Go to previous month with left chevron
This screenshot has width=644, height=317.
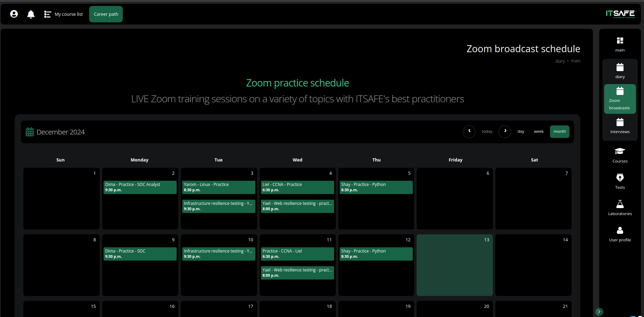coord(469,131)
